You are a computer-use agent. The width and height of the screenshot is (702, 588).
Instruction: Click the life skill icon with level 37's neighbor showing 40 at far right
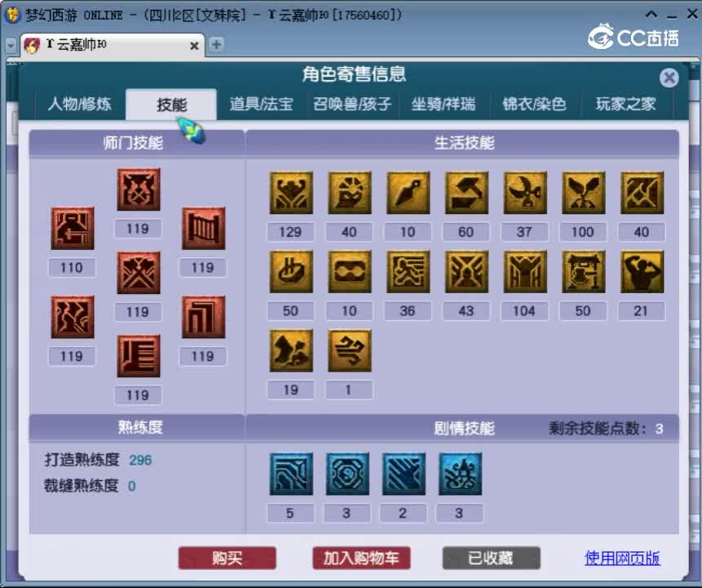tap(642, 193)
